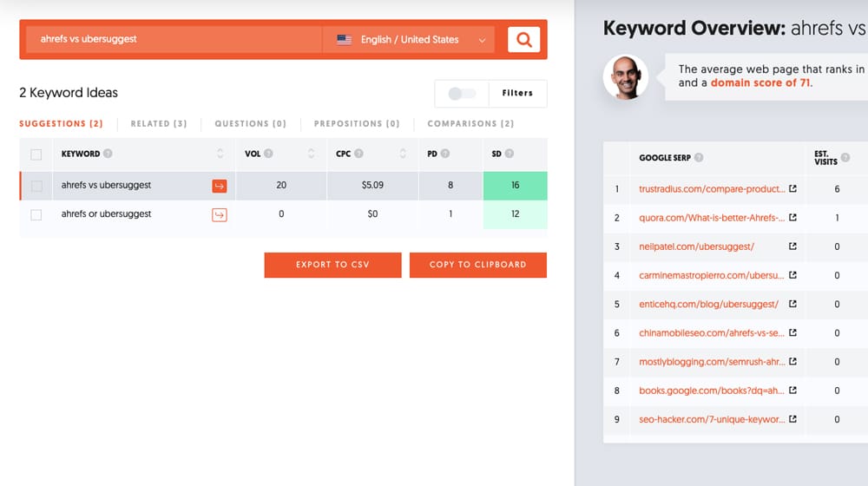This screenshot has width=868, height=486.
Task: Click help icon next to VOL header
Action: pyautogui.click(x=268, y=154)
